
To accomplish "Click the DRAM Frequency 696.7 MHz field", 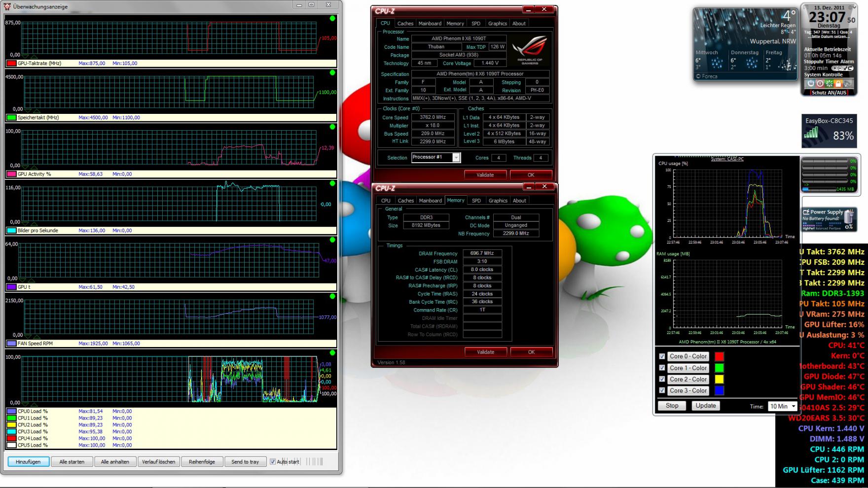I will pos(482,253).
